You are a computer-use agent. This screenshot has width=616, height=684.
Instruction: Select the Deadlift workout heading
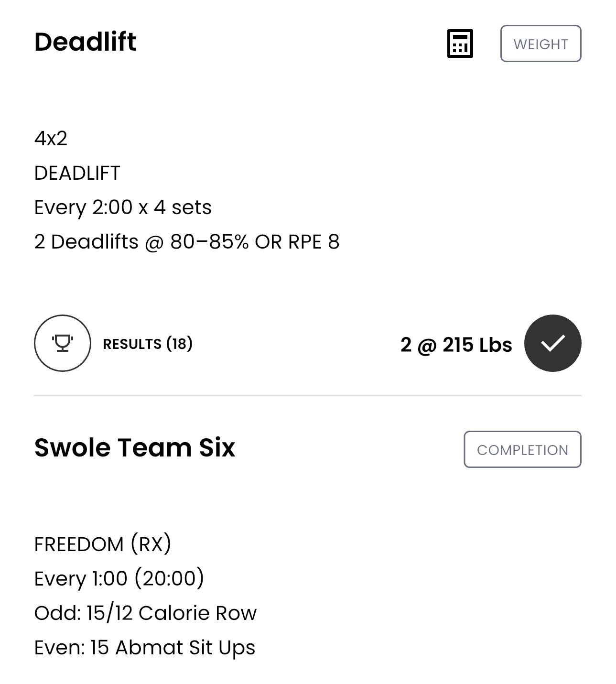(x=85, y=42)
